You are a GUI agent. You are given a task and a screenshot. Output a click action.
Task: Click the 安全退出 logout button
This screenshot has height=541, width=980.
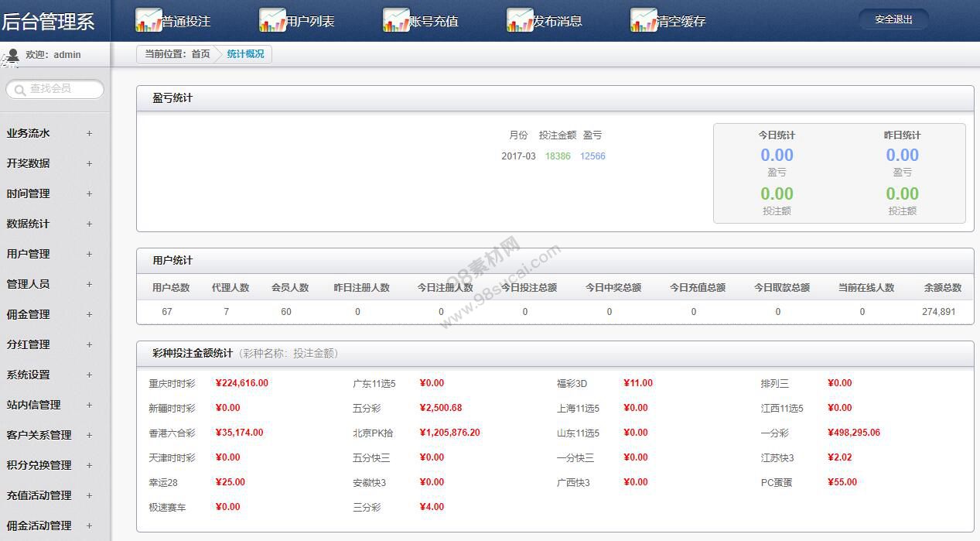point(893,19)
